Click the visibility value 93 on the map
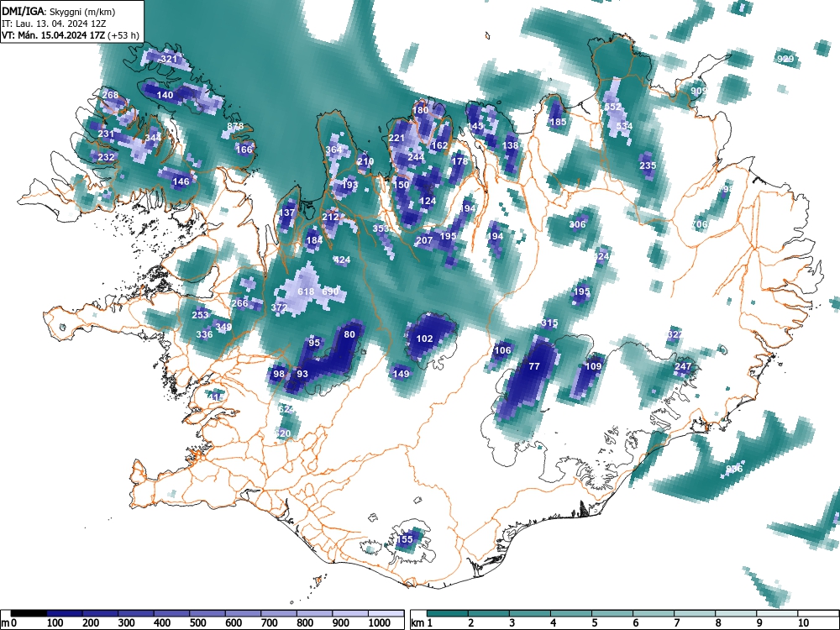The width and height of the screenshot is (840, 630). tap(302, 374)
